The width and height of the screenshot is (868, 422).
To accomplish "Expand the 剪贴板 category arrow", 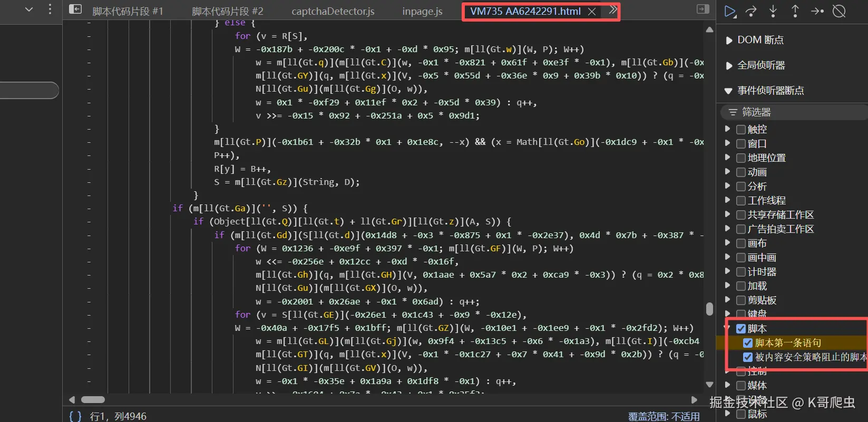I will [x=728, y=300].
